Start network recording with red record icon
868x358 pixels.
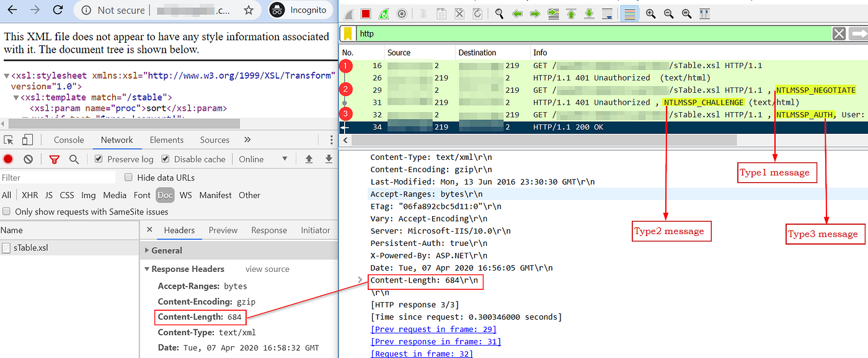coord(9,159)
